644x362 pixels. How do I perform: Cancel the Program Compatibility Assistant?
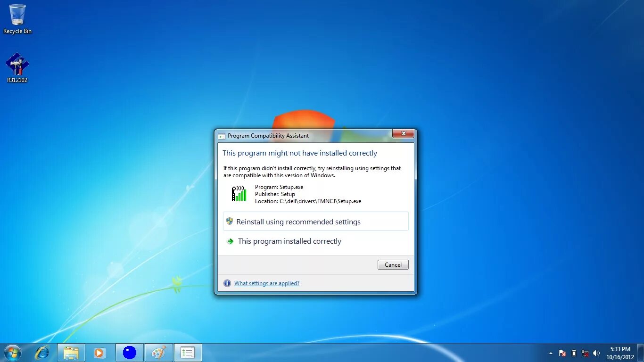point(393,265)
